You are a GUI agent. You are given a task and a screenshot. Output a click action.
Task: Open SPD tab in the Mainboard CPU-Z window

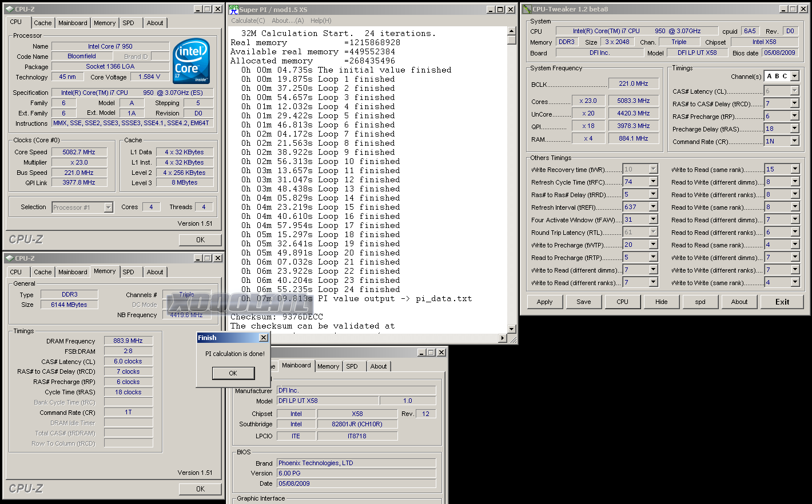[x=352, y=366]
